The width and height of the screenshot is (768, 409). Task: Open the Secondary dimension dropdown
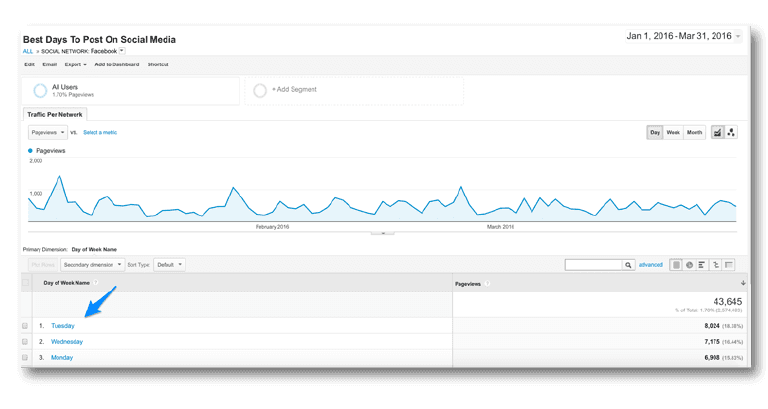click(x=93, y=265)
